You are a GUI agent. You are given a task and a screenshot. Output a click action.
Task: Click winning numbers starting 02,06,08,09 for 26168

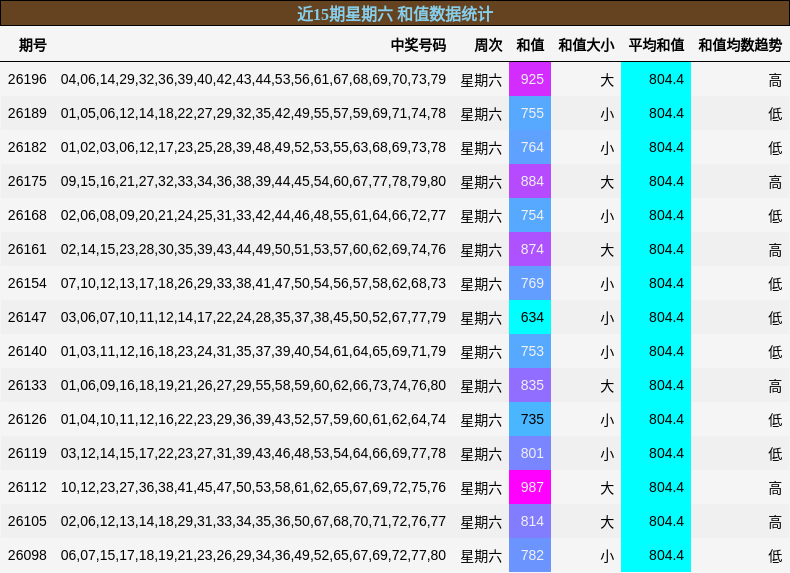tap(253, 216)
